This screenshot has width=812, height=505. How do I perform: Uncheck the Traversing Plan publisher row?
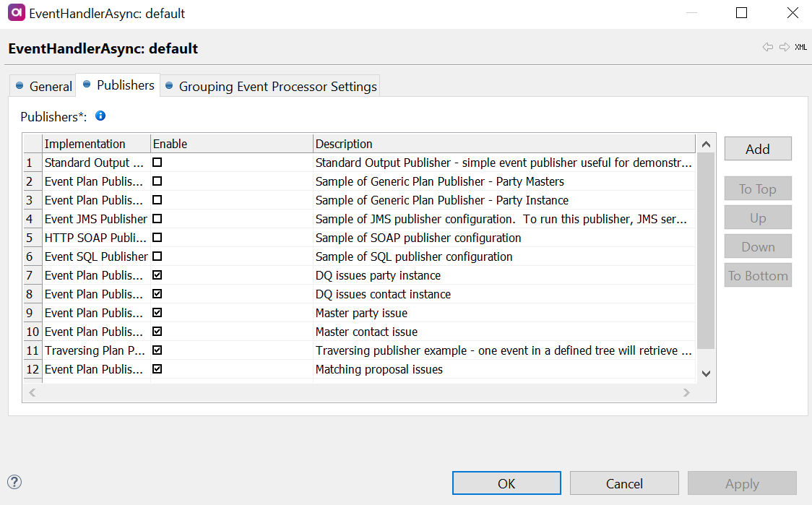pyautogui.click(x=157, y=350)
